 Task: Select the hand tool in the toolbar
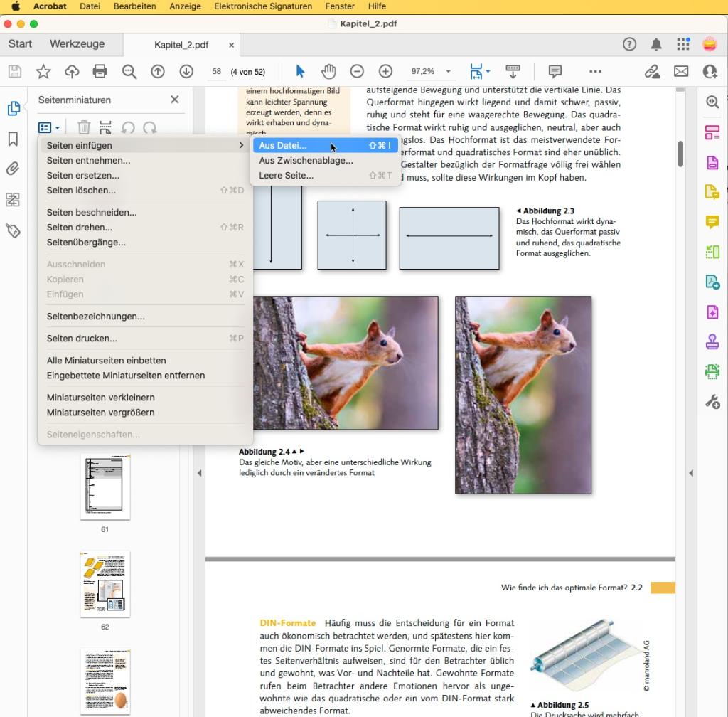pyautogui.click(x=328, y=71)
